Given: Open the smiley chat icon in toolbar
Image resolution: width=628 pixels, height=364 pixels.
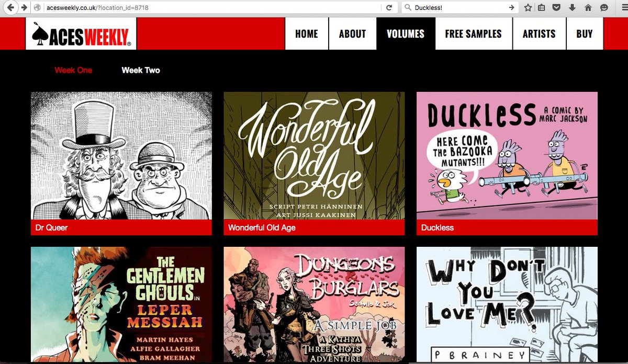Looking at the screenshot, I should [604, 8].
